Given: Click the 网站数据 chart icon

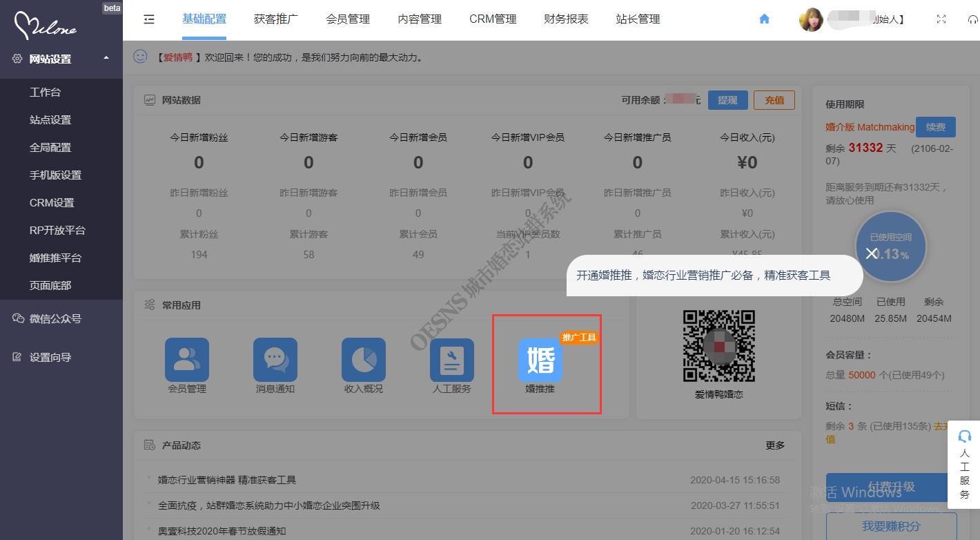Looking at the screenshot, I should 150,100.
